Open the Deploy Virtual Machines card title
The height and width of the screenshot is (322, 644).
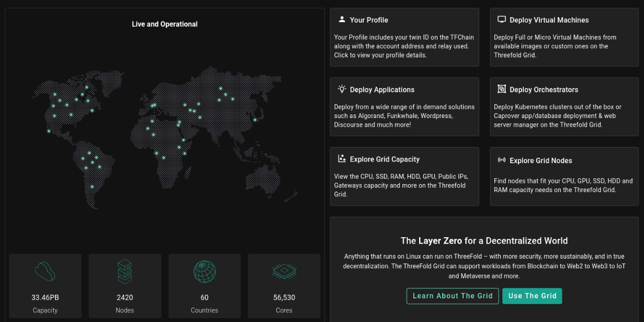tap(549, 20)
